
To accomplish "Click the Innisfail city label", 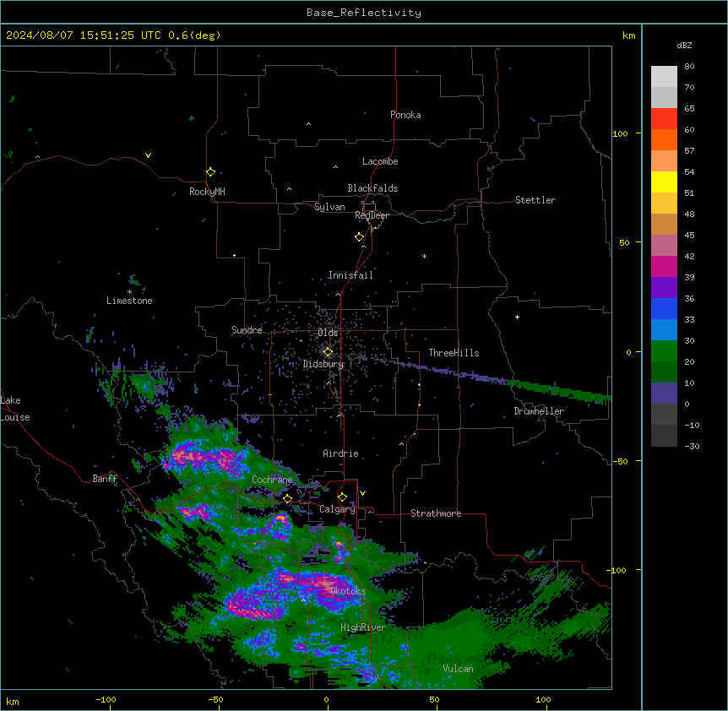I will (350, 275).
